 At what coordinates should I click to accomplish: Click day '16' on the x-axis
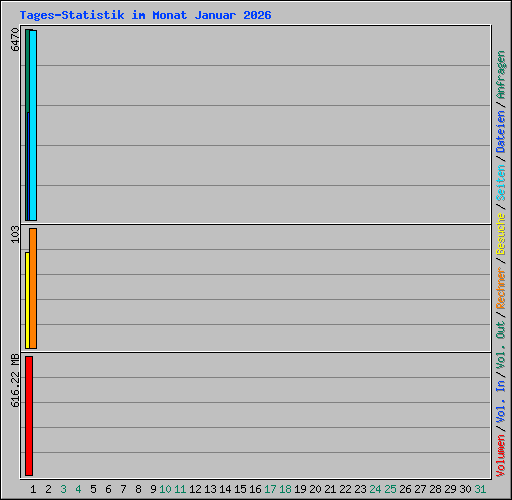tap(255, 489)
